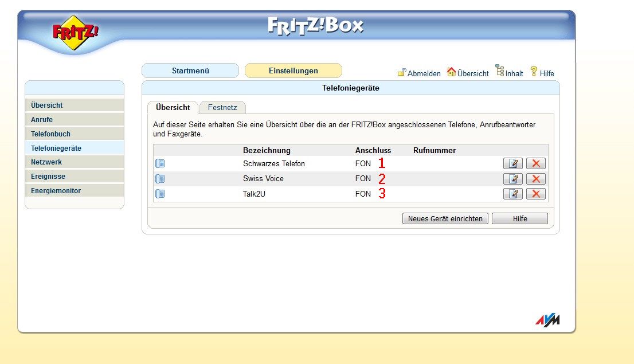Click FON in the Schwarzes Telefon row
The height and width of the screenshot is (364, 634).
(x=363, y=164)
